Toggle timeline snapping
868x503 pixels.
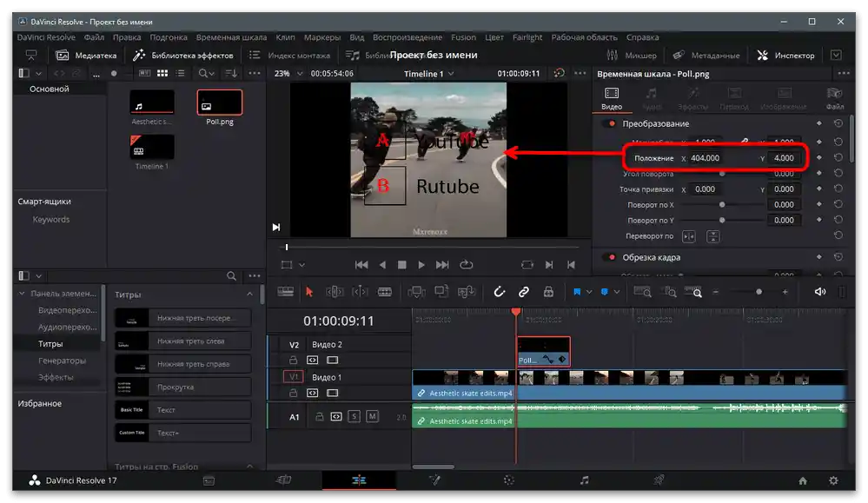pos(500,292)
